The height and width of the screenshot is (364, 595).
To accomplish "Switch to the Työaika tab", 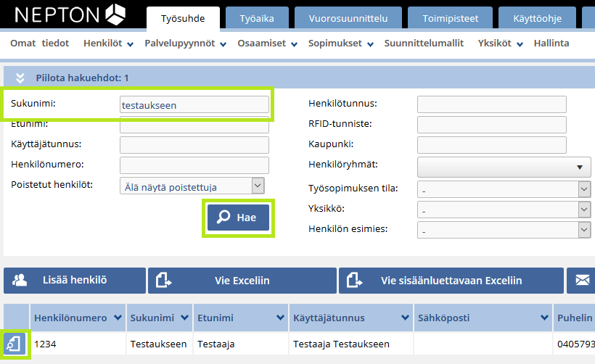I will pos(257,18).
